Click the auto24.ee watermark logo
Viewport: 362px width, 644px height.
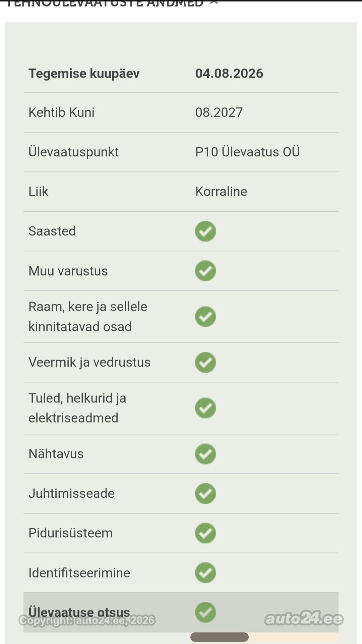pos(304,619)
